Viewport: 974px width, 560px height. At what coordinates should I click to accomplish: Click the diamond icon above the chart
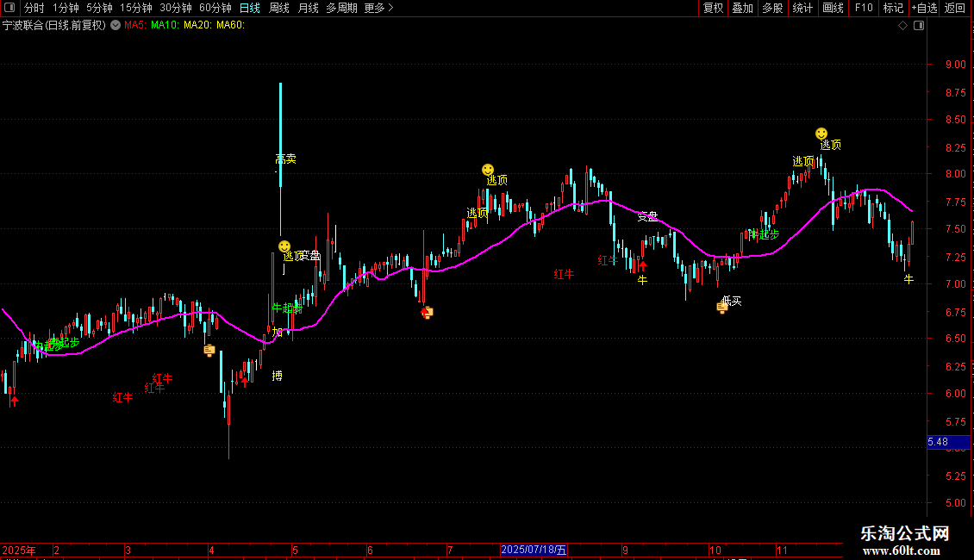[x=903, y=26]
